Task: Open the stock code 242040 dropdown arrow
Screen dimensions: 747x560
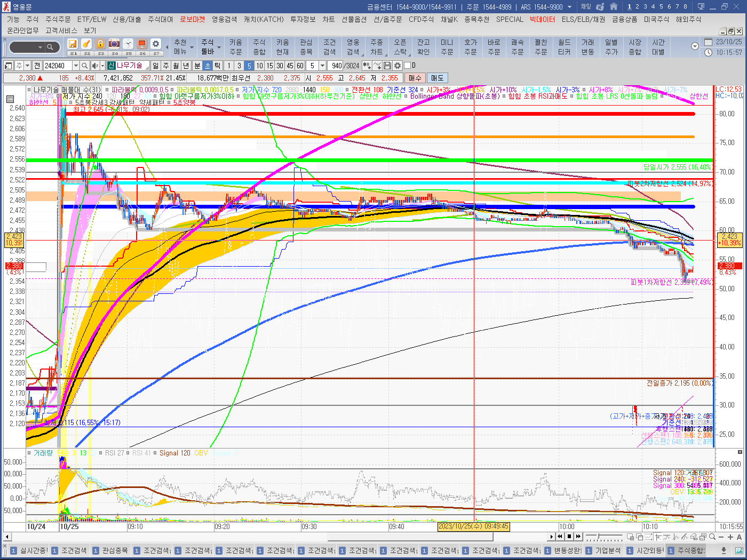Action: click(x=76, y=66)
